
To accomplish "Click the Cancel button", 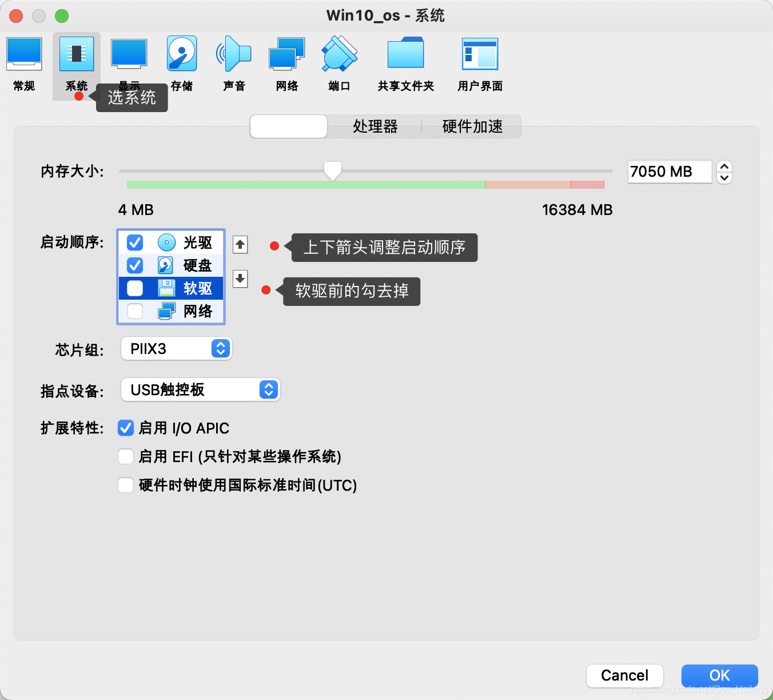I will click(x=625, y=675).
